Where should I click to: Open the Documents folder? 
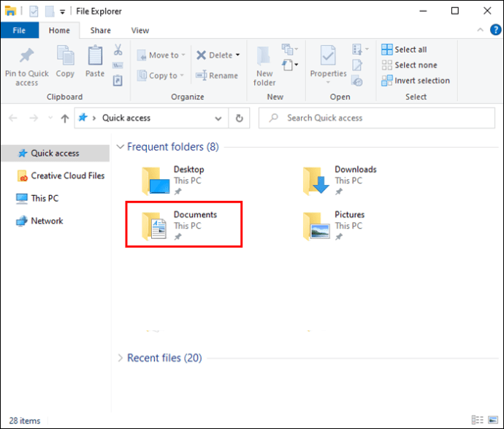[180, 225]
